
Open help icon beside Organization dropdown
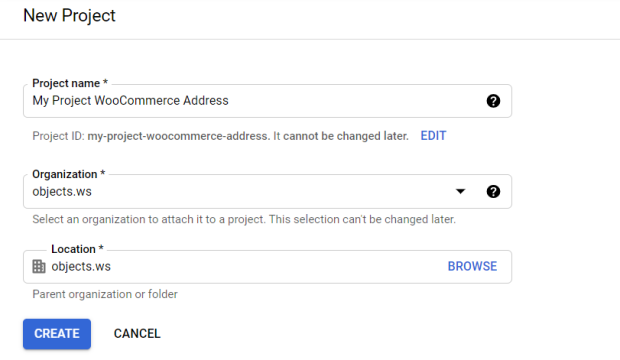(x=493, y=191)
